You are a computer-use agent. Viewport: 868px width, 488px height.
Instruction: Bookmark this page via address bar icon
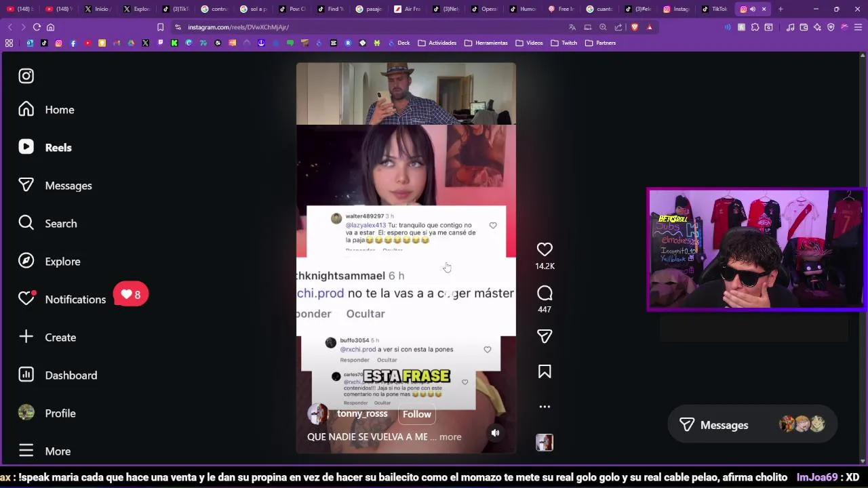click(160, 27)
